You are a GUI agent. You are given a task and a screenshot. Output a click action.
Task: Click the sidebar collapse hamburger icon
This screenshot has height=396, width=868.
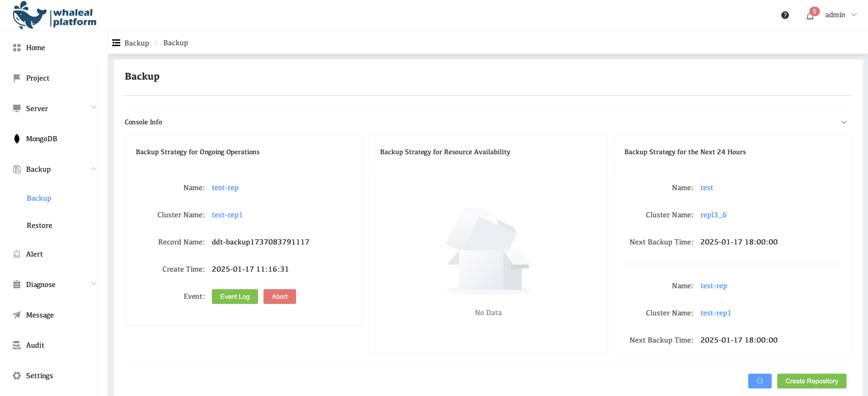(x=116, y=43)
